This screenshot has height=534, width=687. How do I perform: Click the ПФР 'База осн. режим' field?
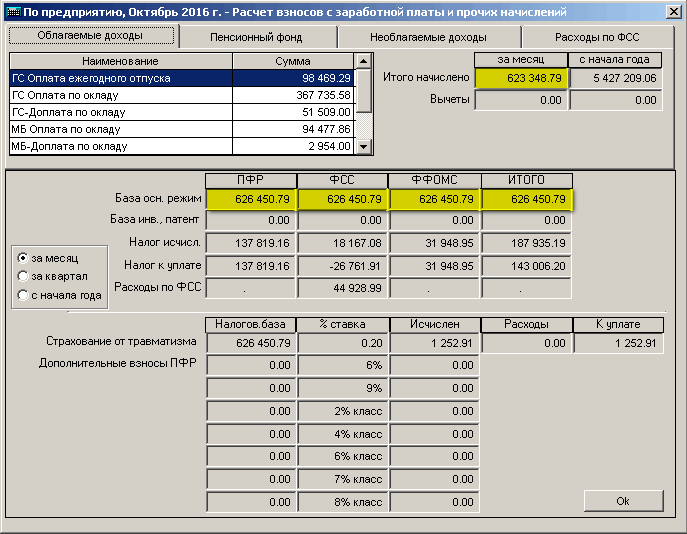[x=250, y=199]
